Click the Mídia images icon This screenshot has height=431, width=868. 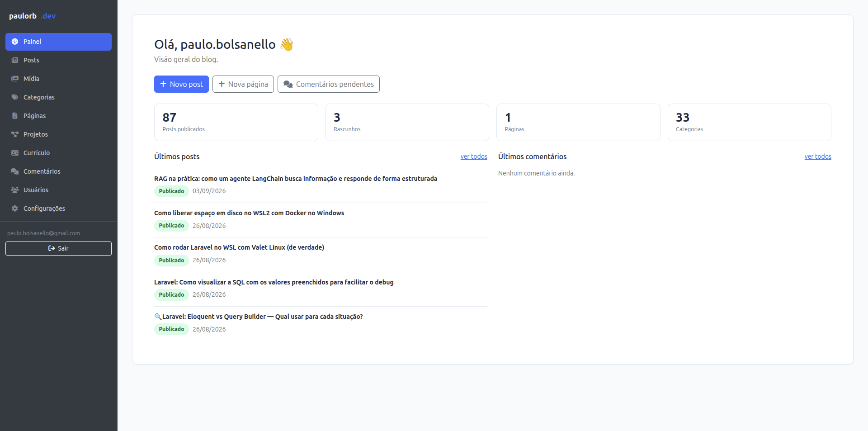point(15,79)
